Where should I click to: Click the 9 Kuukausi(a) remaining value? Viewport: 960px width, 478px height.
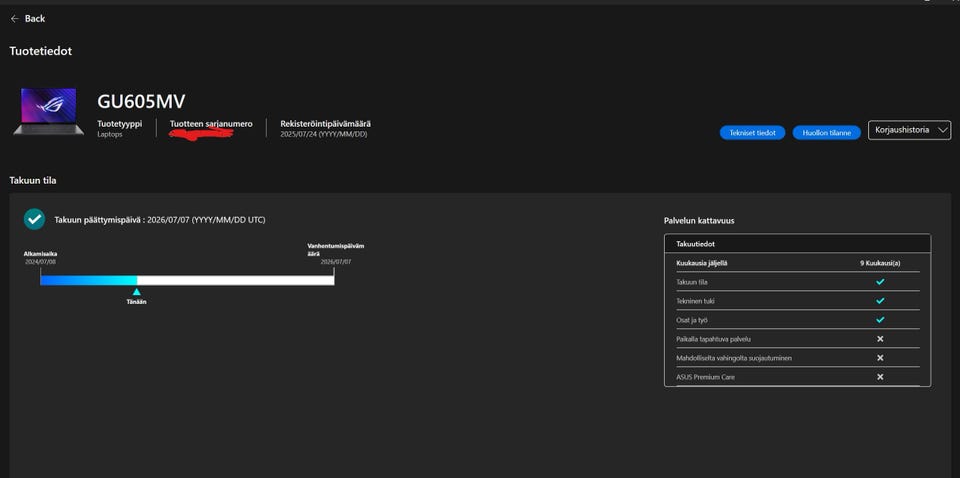pos(880,263)
